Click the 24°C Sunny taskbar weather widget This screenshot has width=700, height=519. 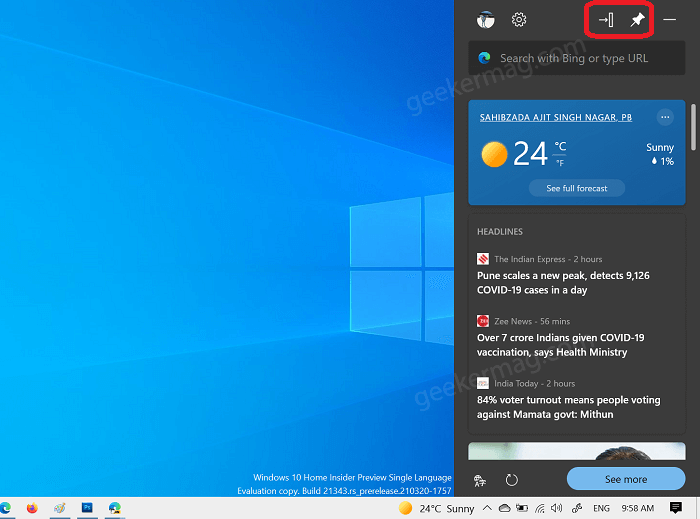coord(436,508)
